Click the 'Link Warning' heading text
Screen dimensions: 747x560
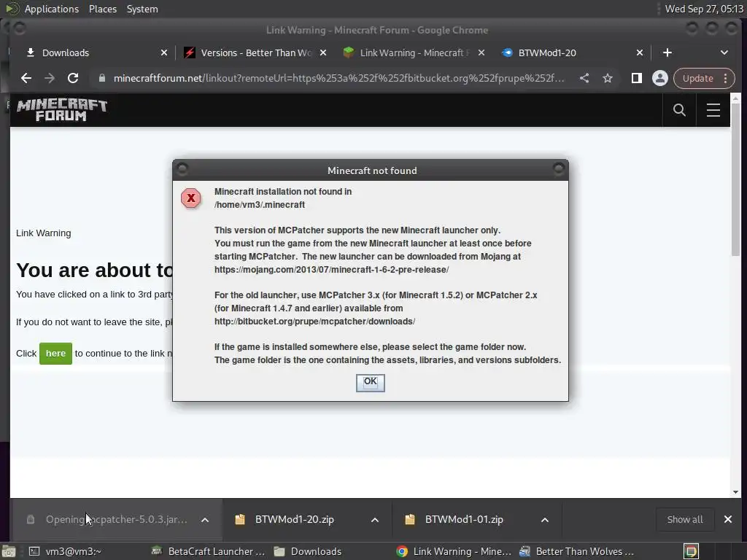tap(43, 233)
